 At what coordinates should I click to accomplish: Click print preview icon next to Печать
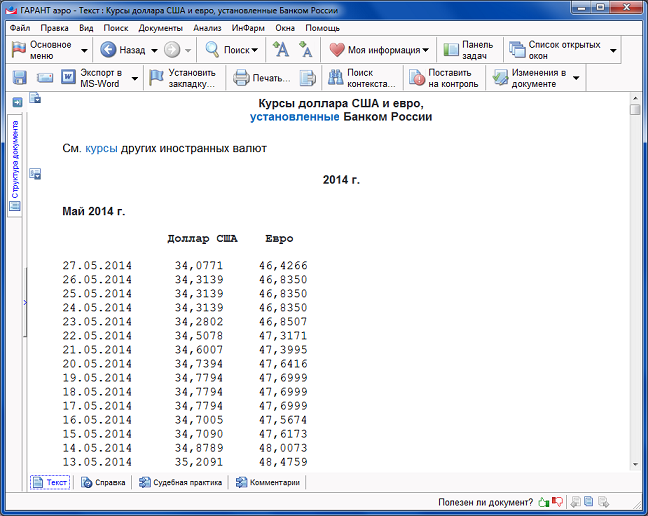(x=308, y=78)
